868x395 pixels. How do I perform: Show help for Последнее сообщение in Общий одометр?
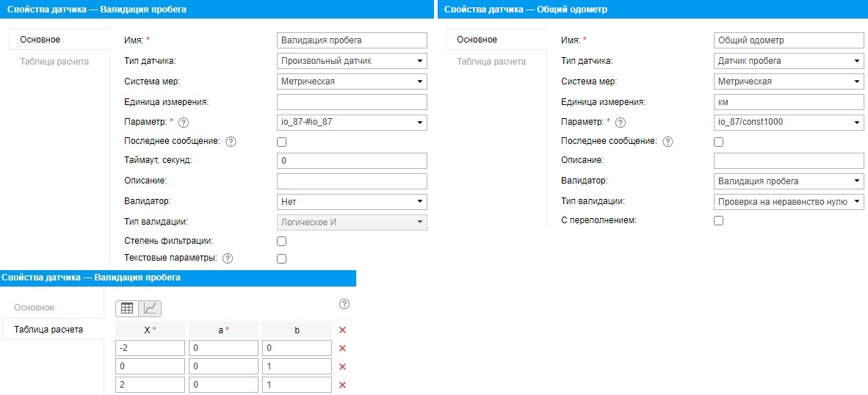coord(668,142)
